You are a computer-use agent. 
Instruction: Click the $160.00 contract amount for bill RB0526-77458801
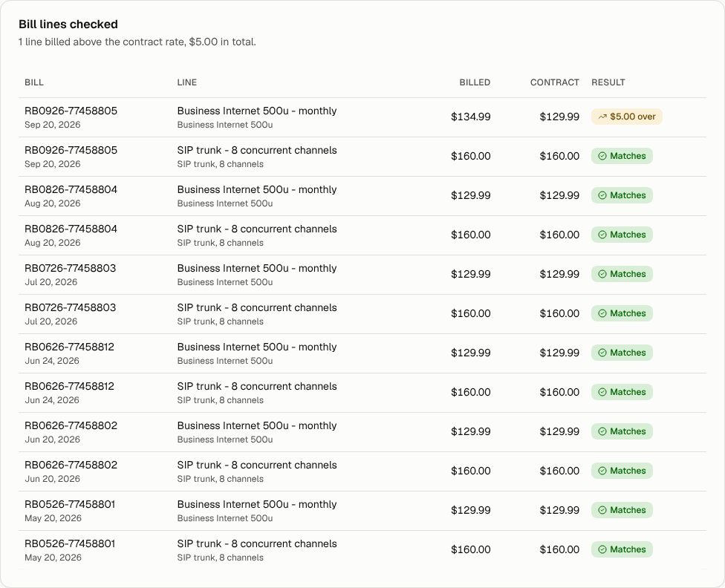(x=559, y=549)
